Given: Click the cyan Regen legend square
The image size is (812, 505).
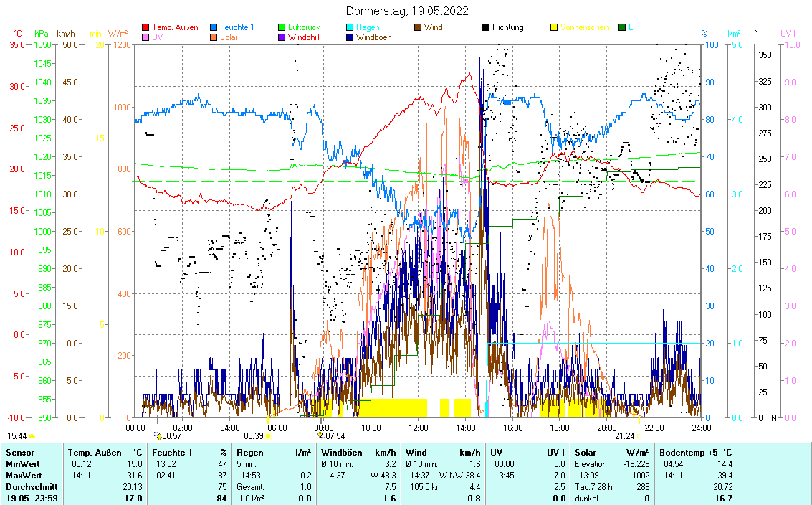Looking at the screenshot, I should click(x=349, y=28).
